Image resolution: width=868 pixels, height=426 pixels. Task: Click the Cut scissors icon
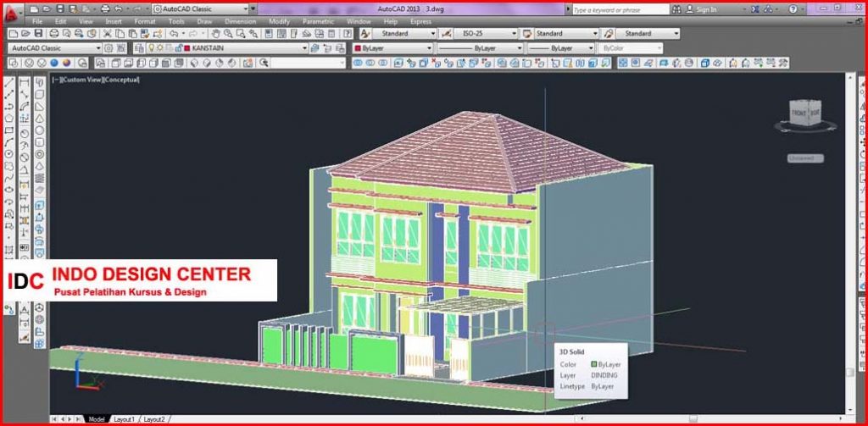coord(107,34)
